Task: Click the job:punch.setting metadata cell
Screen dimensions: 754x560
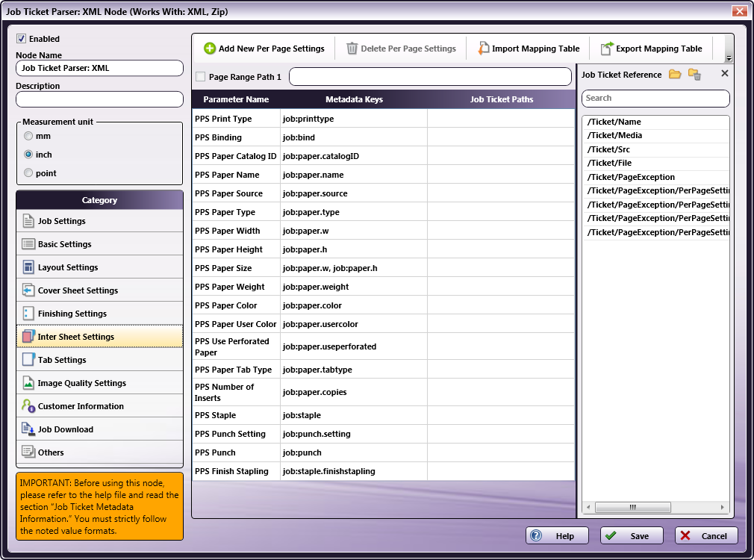Action: click(x=354, y=434)
